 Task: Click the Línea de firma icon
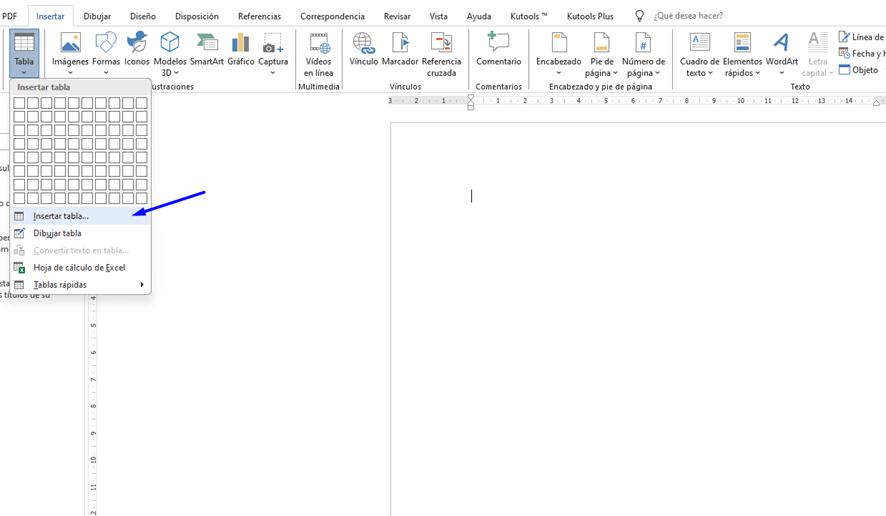coord(844,37)
